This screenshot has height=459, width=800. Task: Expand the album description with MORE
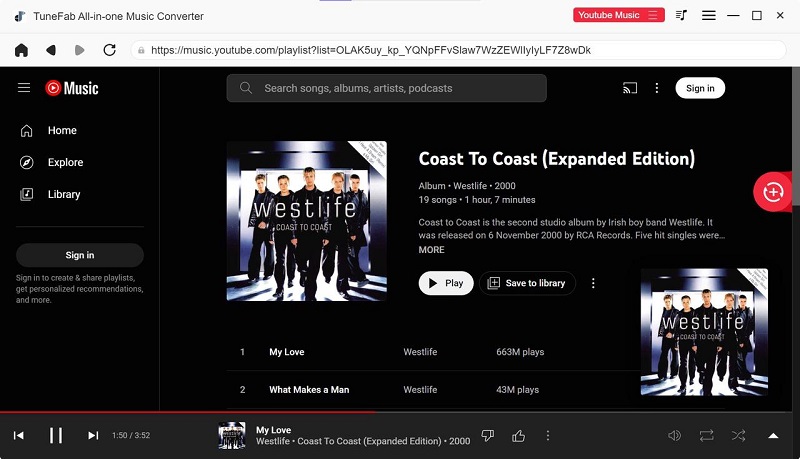coord(432,250)
